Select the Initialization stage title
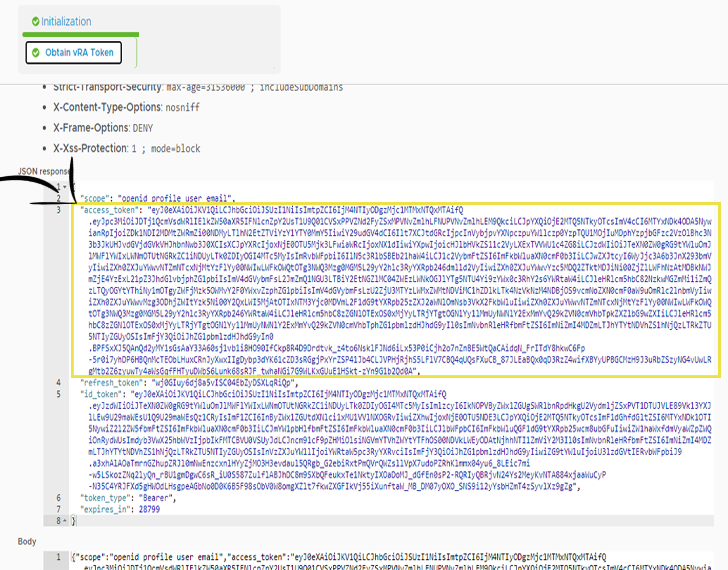 tap(66, 22)
